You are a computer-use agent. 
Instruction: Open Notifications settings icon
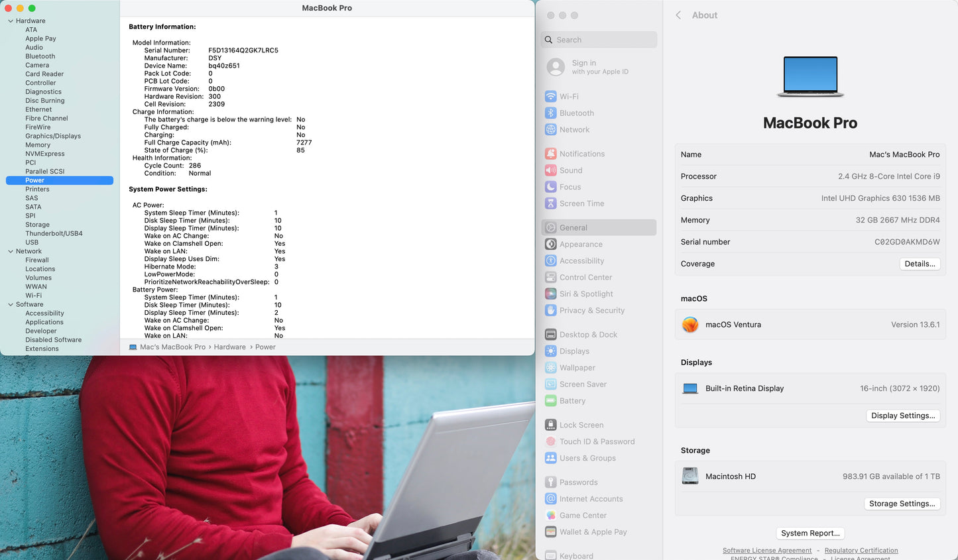550,154
